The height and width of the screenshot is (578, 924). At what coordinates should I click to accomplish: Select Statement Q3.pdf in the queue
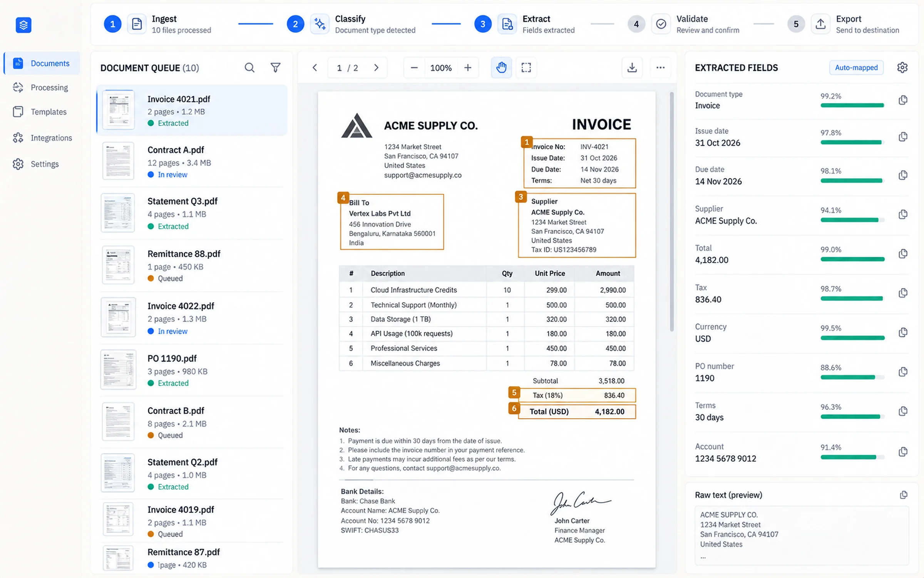[192, 213]
